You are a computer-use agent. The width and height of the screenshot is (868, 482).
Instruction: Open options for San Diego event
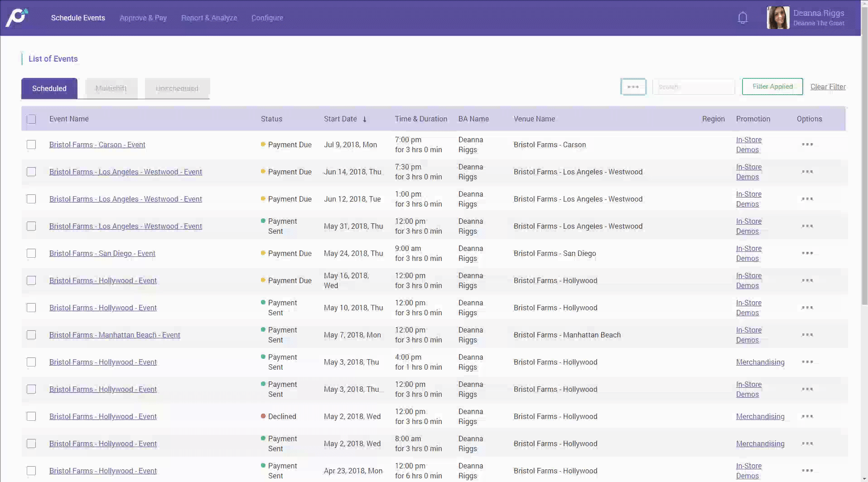807,253
